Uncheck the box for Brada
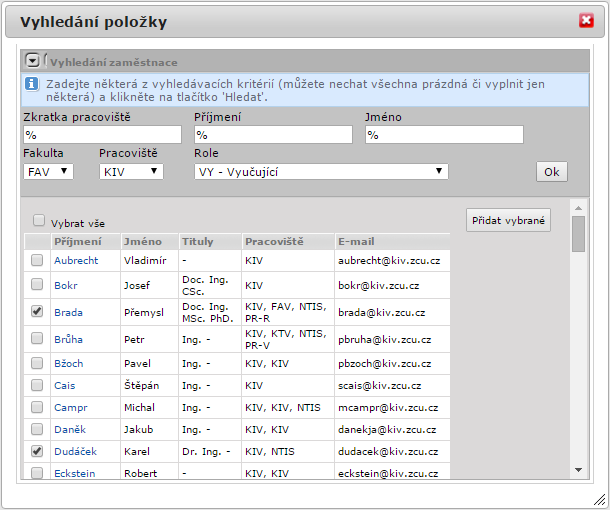 click(37, 311)
